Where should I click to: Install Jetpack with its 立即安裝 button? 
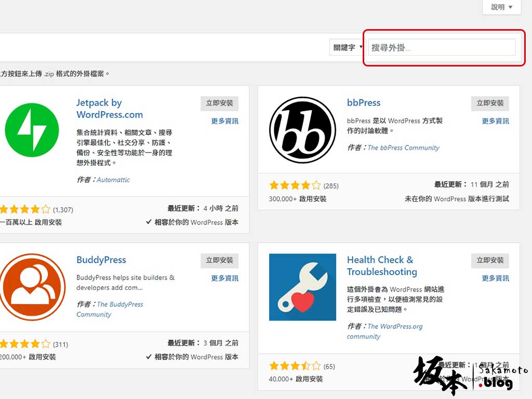220,103
